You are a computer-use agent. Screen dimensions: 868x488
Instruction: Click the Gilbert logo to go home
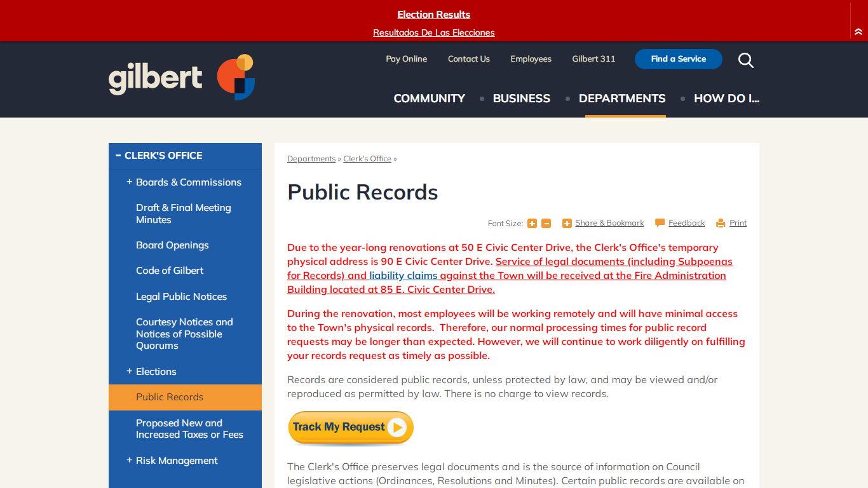point(182,78)
